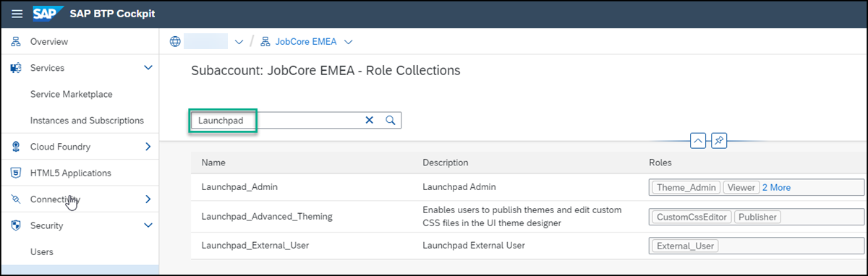Image resolution: width=868 pixels, height=276 pixels.
Task: Click the Overview sidebar icon
Action: tap(16, 42)
